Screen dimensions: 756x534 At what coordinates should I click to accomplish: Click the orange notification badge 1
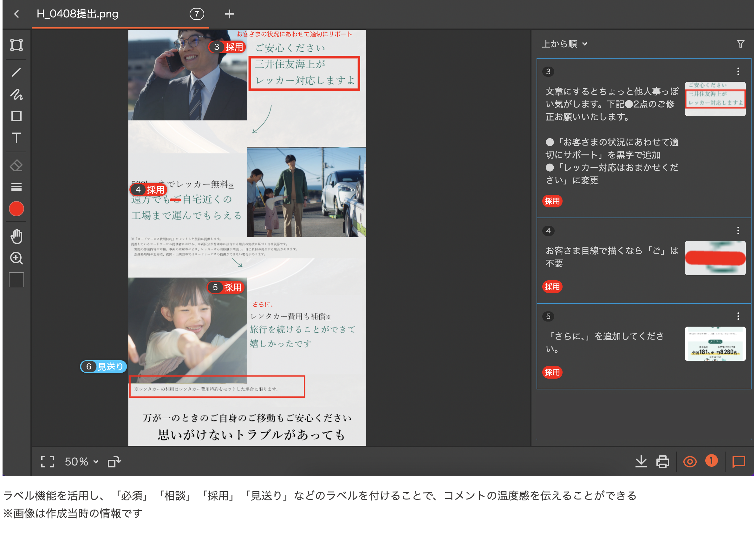coord(711,460)
